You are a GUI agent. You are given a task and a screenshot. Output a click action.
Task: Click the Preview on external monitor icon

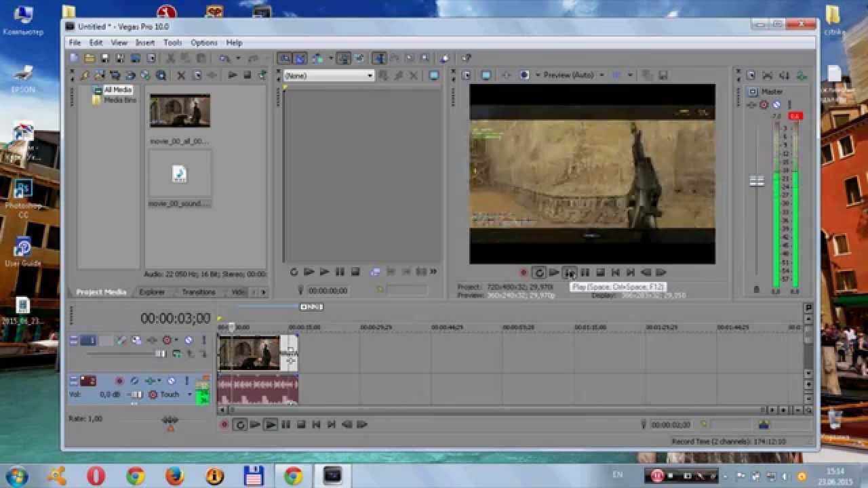point(486,75)
